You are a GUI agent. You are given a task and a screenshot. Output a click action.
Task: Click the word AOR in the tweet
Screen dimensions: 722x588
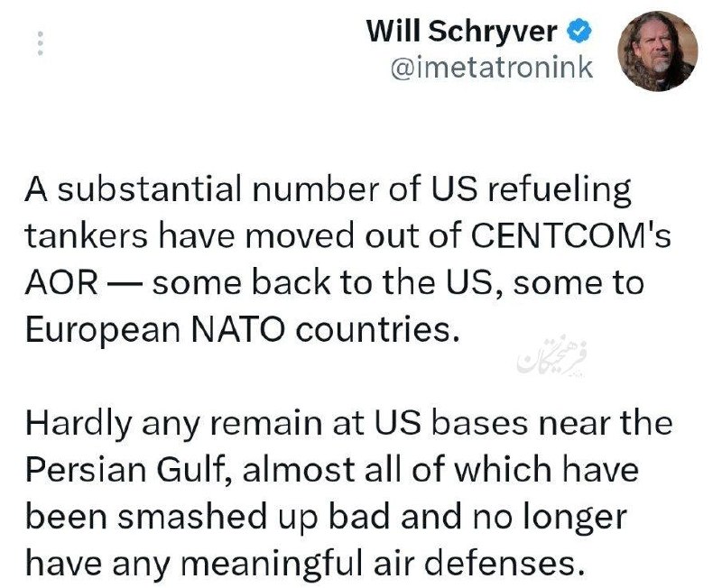pos(61,282)
